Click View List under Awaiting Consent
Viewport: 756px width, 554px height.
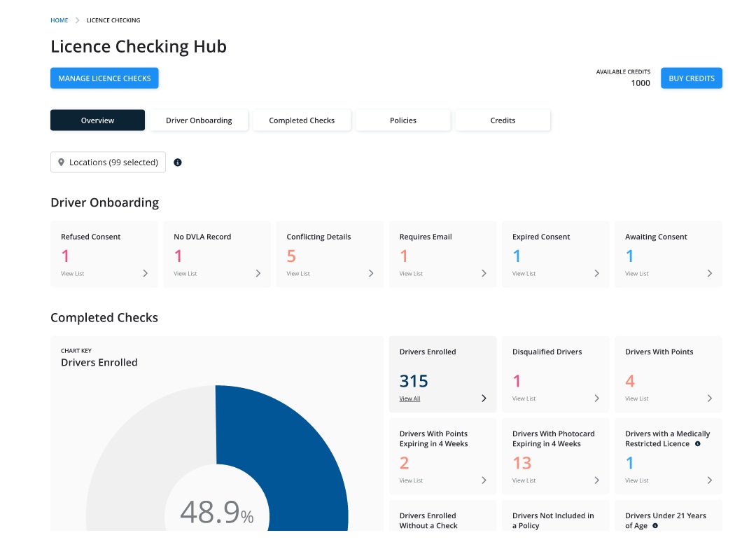636,274
